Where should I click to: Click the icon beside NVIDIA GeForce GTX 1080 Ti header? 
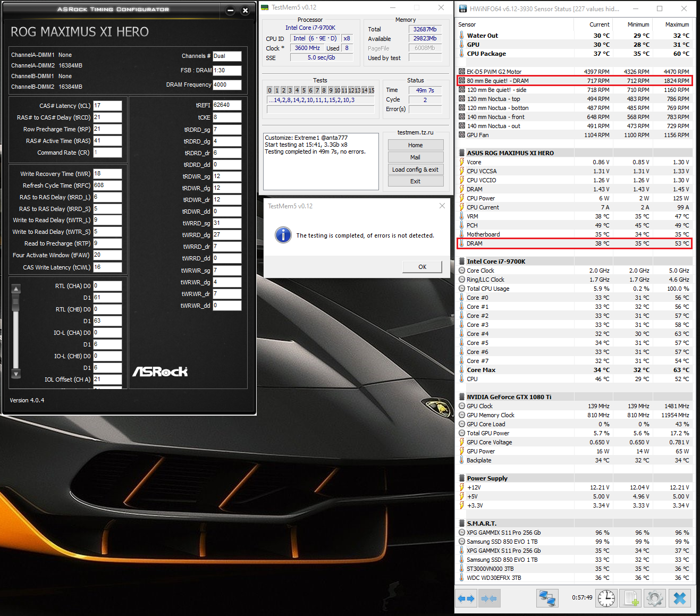462,397
